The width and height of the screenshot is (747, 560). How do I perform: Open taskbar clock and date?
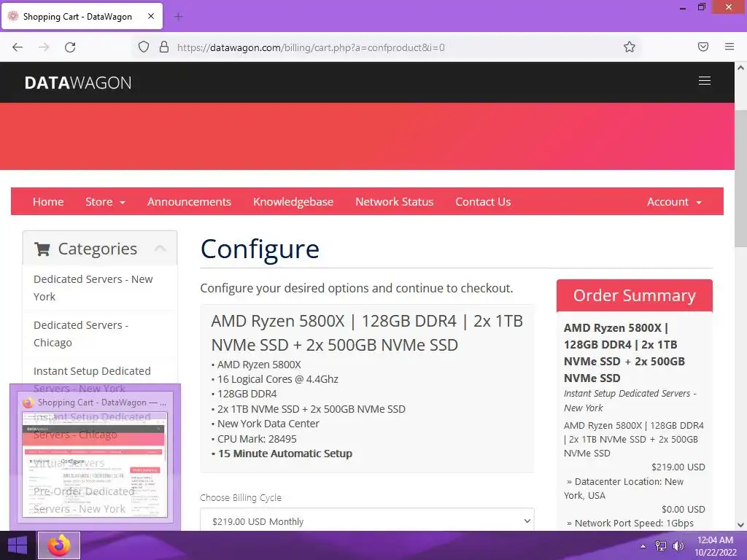point(715,546)
